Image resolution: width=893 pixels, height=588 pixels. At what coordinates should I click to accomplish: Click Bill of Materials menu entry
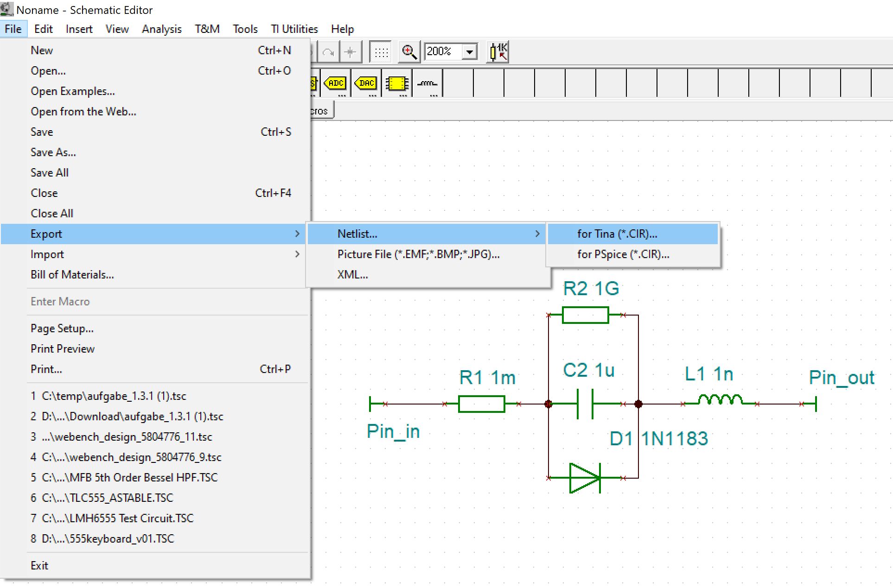click(72, 274)
